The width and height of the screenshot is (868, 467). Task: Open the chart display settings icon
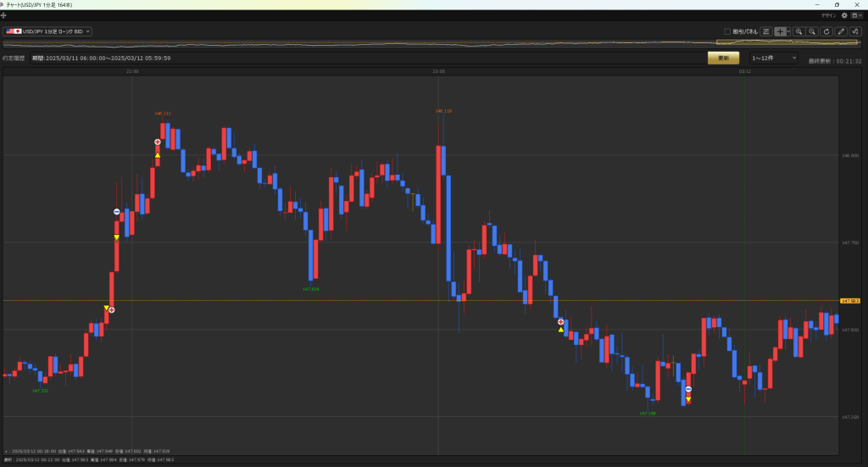(x=766, y=31)
